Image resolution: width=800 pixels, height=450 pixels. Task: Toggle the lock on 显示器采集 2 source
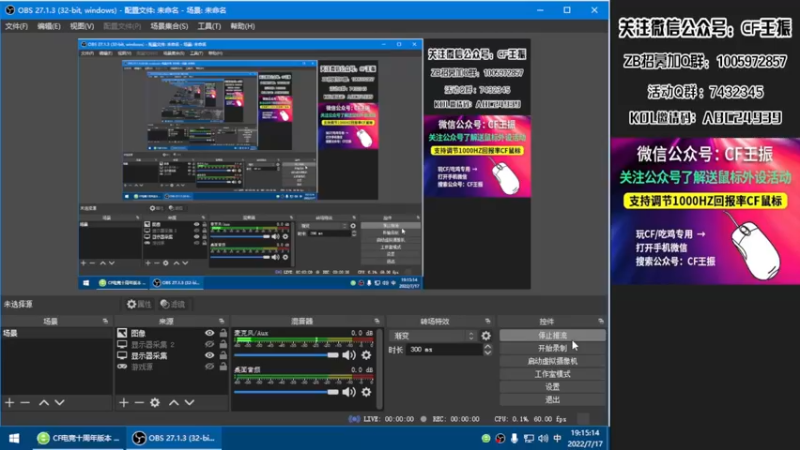pos(223,344)
